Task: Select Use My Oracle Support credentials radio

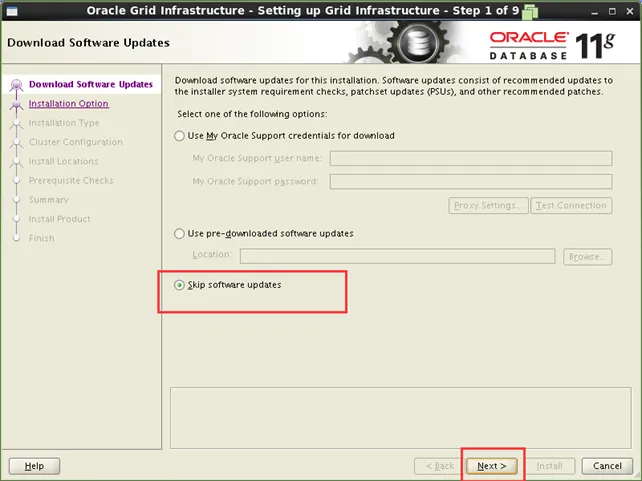Action: 179,136
